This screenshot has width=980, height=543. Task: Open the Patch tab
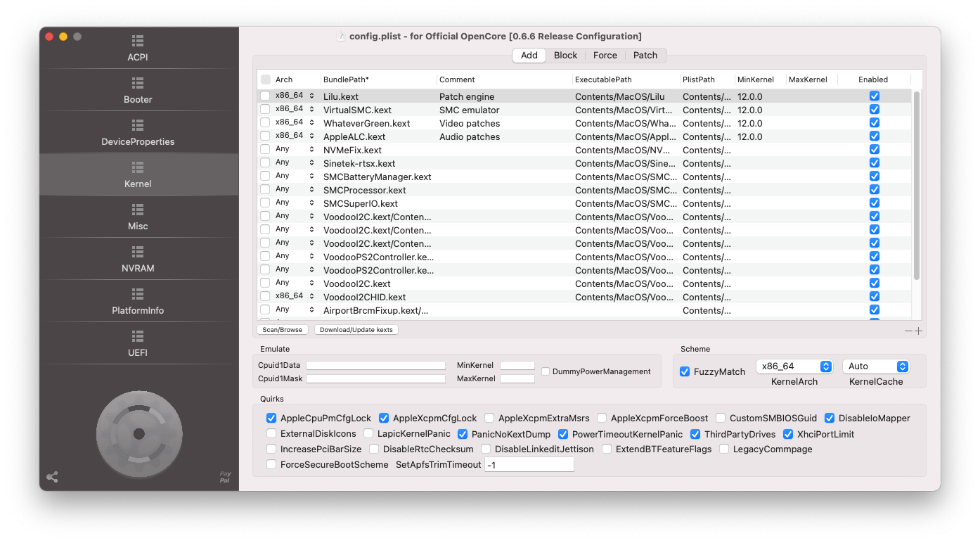point(645,56)
